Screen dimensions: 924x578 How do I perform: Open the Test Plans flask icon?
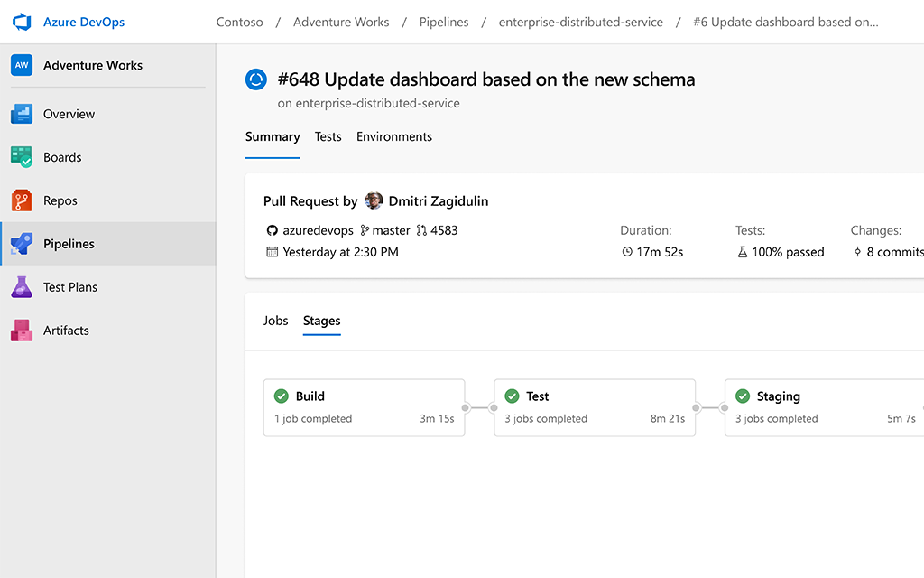point(22,287)
